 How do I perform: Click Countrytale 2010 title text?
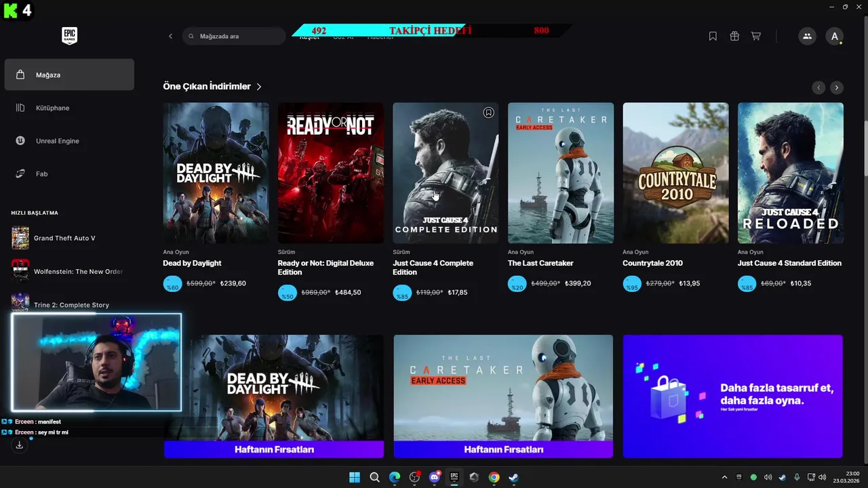pos(652,263)
